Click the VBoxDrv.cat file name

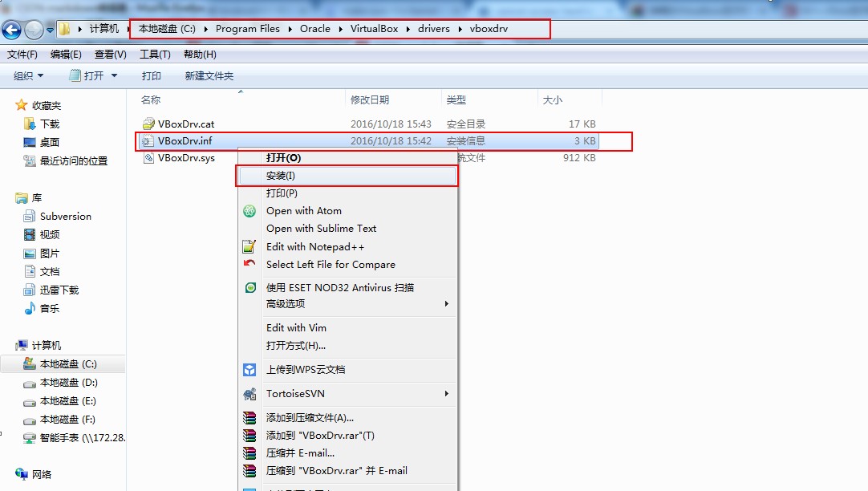(186, 124)
